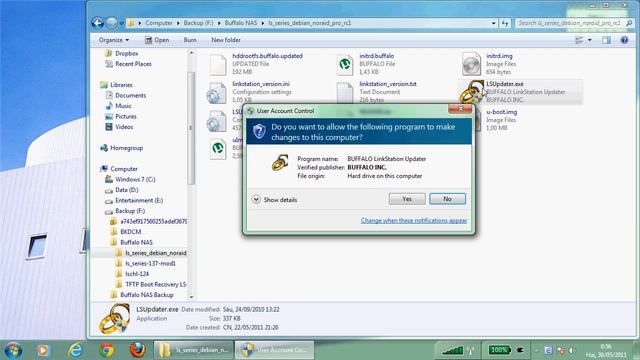Launch Firefox from taskbar
Screen dimensions: 640x360
point(138,350)
